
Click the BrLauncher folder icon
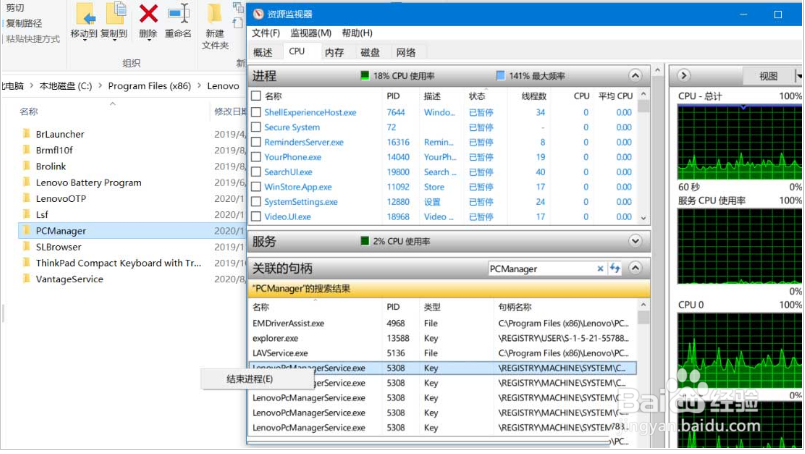click(27, 134)
